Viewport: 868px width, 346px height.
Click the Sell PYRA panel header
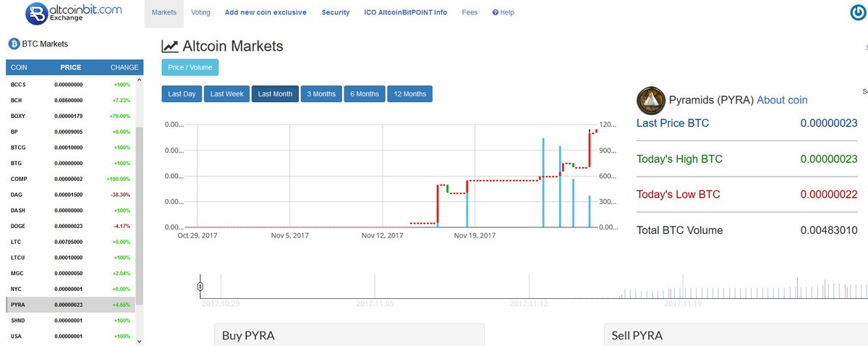[736, 335]
